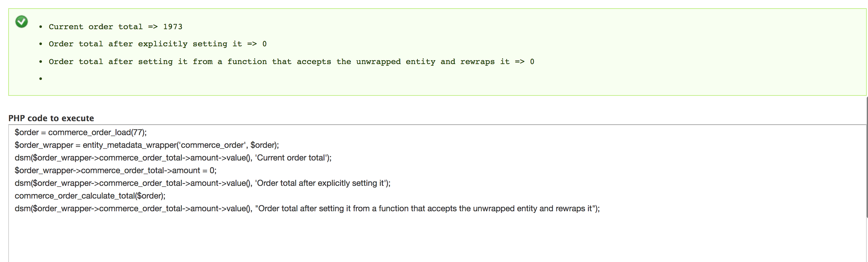Click the 'Current order total => 1973' message
The image size is (868, 262).
pyautogui.click(x=115, y=27)
